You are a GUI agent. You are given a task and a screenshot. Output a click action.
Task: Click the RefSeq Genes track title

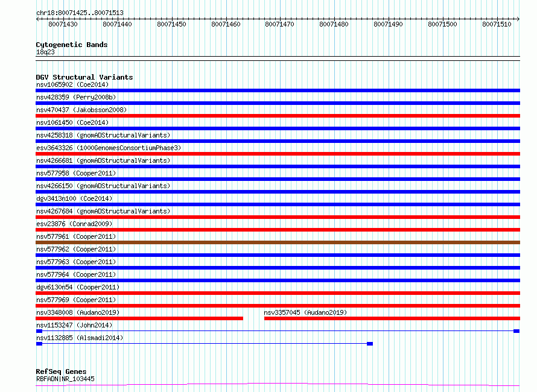(61, 371)
